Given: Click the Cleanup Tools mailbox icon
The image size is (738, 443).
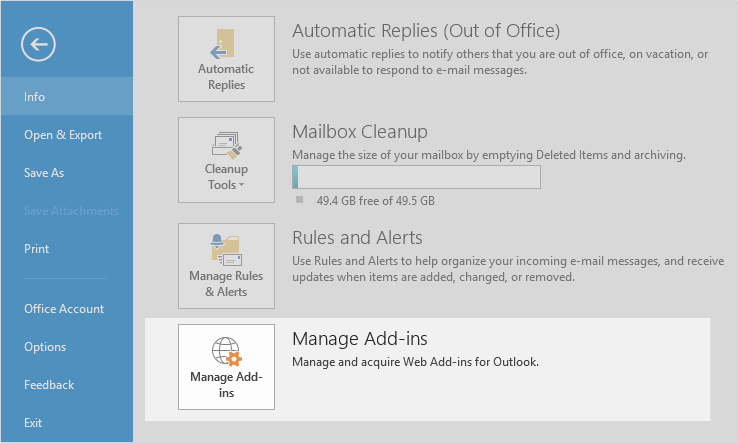Looking at the screenshot, I should [x=225, y=144].
